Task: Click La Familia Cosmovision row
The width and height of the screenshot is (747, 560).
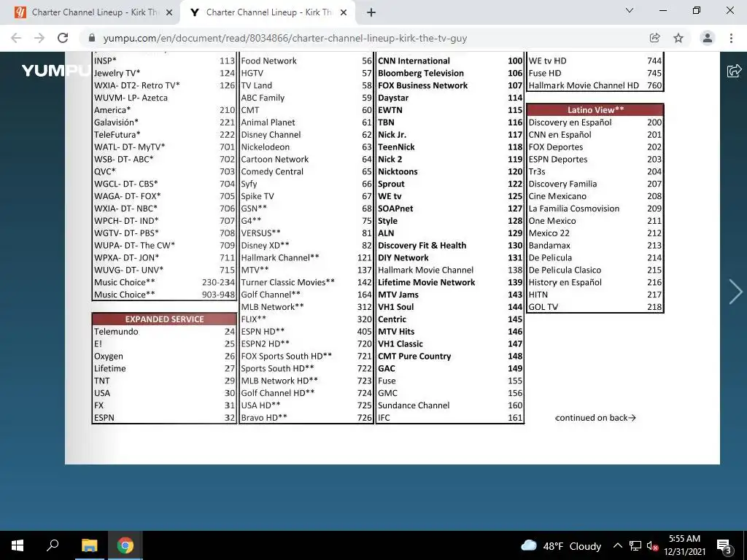Action: tap(595, 208)
